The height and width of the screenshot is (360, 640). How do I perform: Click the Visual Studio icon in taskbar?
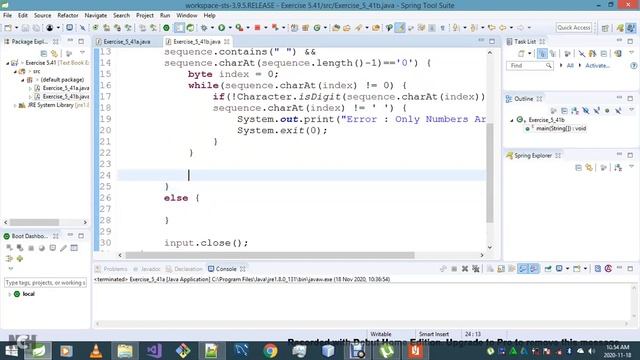154,351
